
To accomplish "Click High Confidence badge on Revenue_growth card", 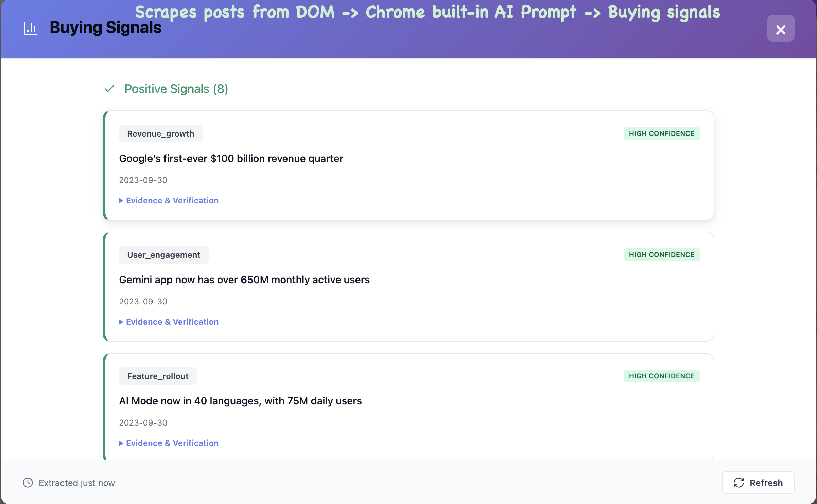I will (x=661, y=134).
